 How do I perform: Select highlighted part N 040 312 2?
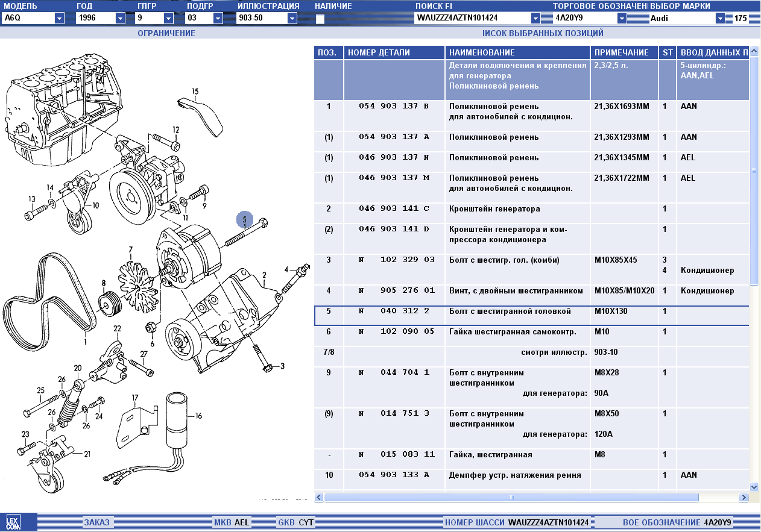(394, 311)
